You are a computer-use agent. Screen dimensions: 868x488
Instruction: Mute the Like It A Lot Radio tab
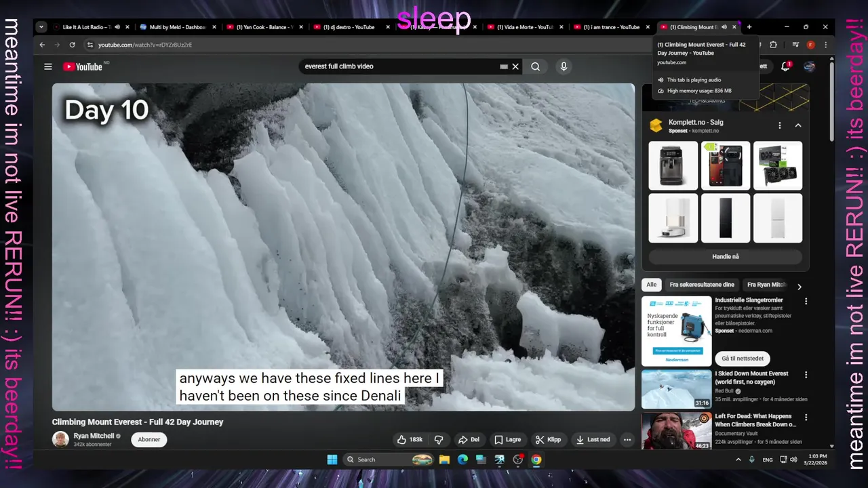point(117,27)
